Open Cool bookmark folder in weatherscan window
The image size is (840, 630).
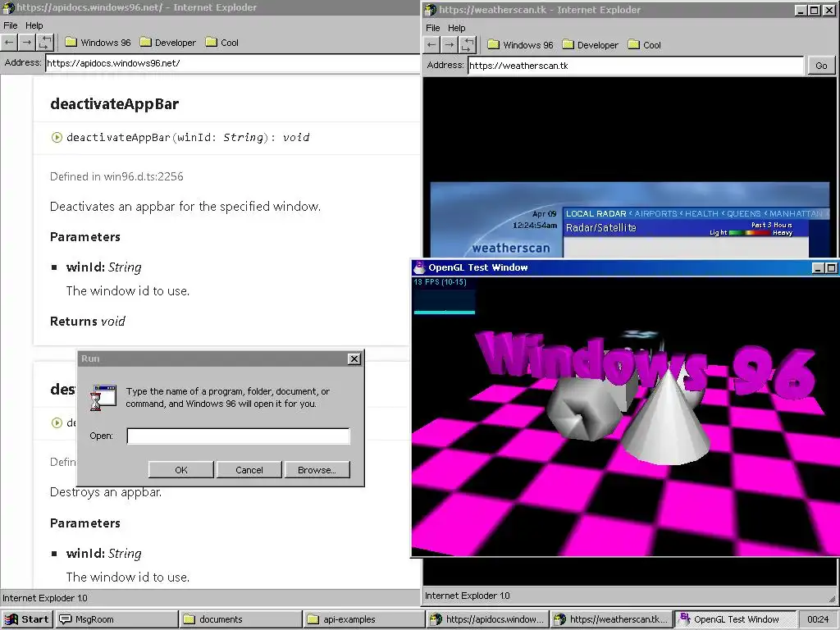pos(645,45)
